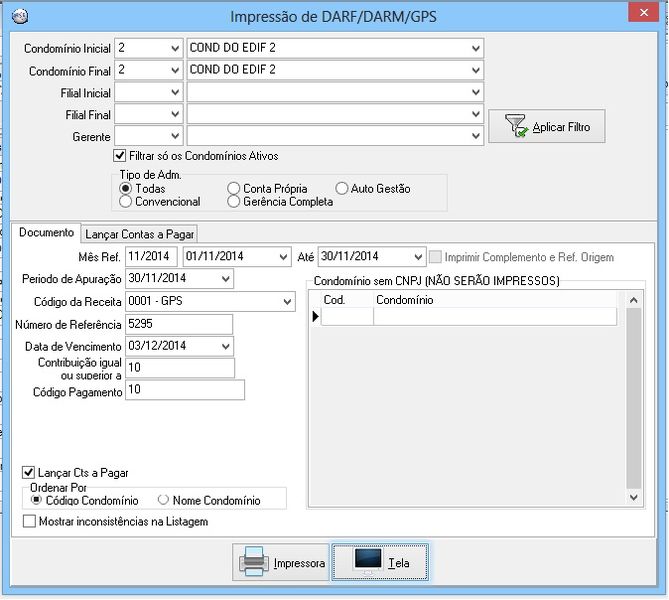The height and width of the screenshot is (600, 669).
Task: Click the Impressora button label
Action: [299, 563]
